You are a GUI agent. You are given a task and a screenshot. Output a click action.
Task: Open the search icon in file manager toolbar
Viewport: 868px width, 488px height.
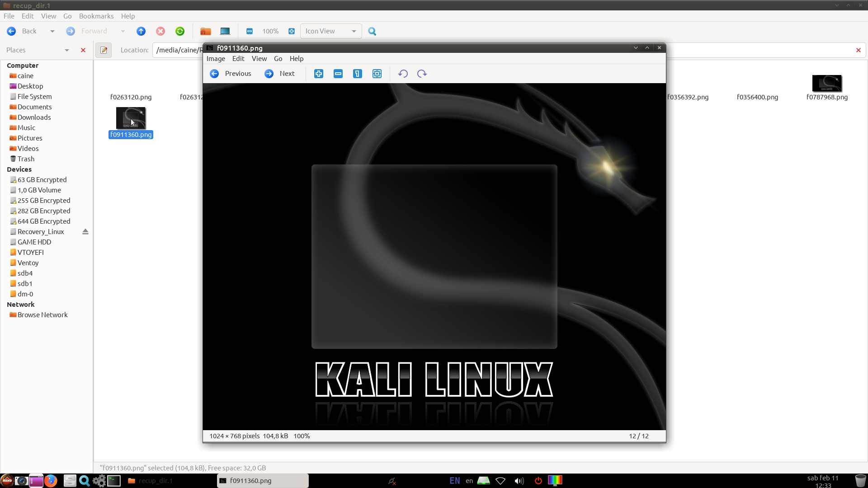point(372,31)
